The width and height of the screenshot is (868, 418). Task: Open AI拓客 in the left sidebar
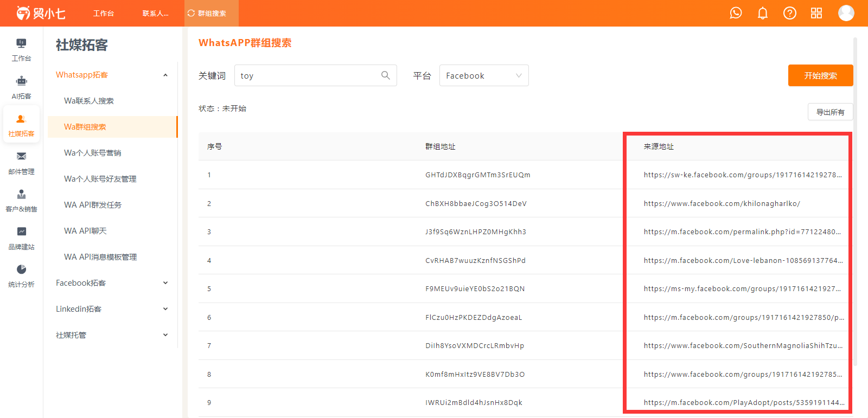click(21, 88)
